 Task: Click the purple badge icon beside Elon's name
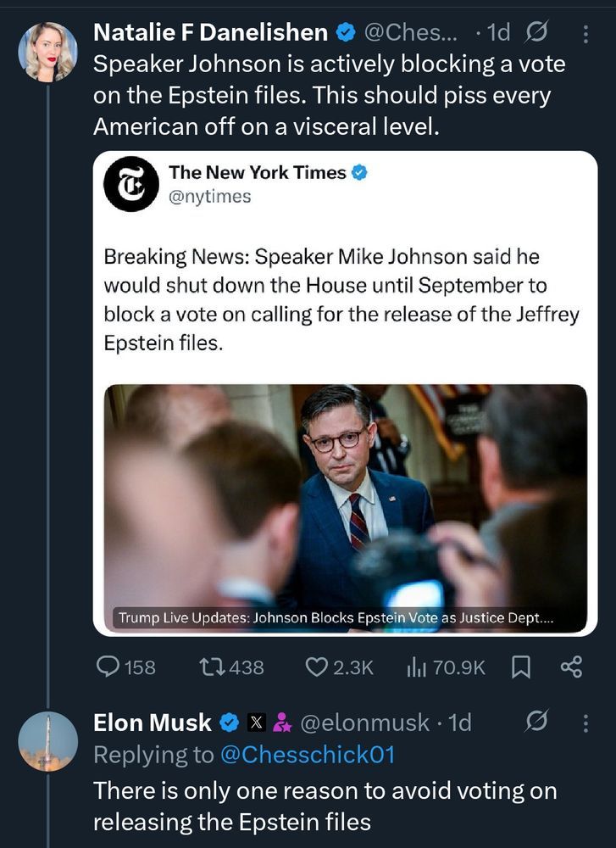[x=281, y=723]
